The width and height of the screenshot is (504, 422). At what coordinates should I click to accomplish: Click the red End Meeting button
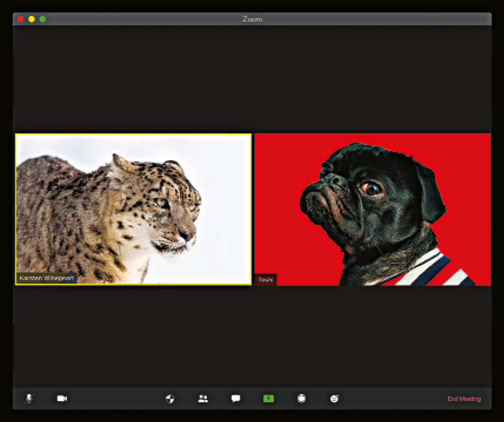(464, 399)
